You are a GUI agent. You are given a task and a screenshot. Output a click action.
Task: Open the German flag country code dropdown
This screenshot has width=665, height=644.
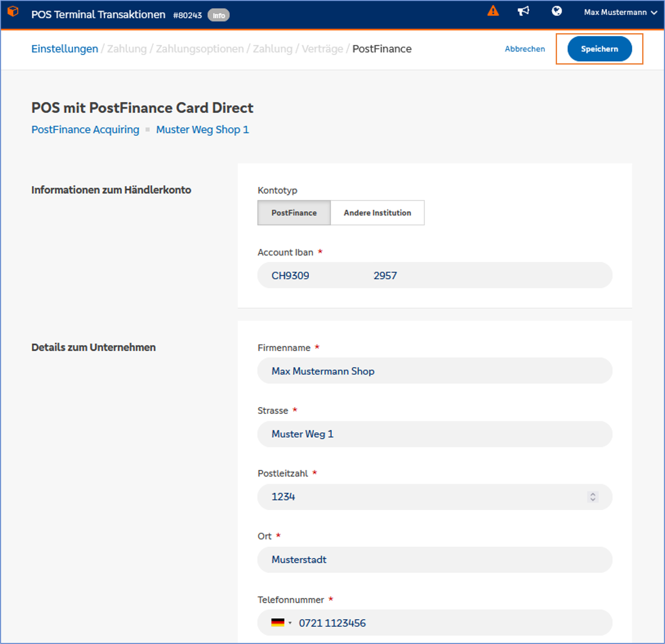point(281,623)
